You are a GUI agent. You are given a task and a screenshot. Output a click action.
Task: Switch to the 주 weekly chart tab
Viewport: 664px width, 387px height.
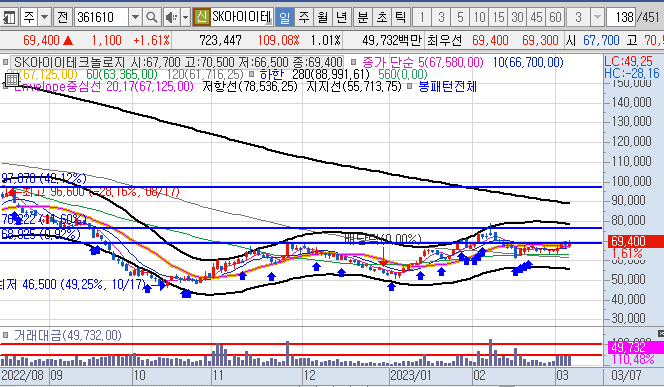(x=304, y=17)
